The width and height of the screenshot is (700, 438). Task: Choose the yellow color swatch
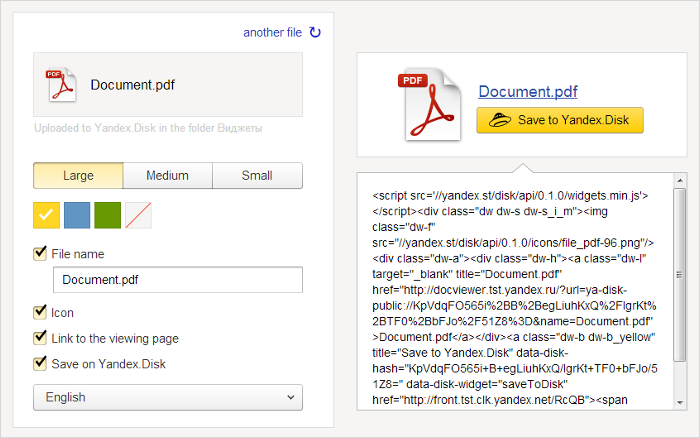tap(46, 215)
